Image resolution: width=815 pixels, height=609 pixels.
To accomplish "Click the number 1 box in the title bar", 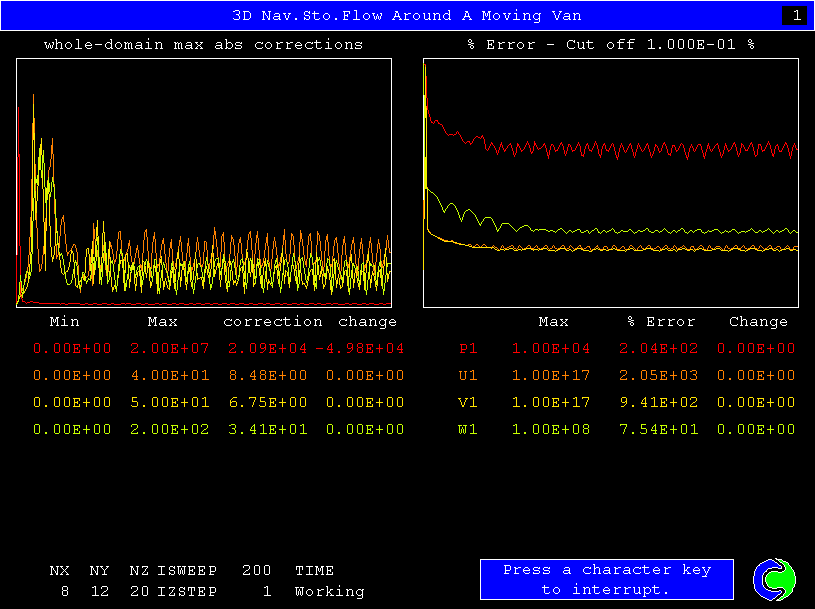I will click(x=795, y=16).
